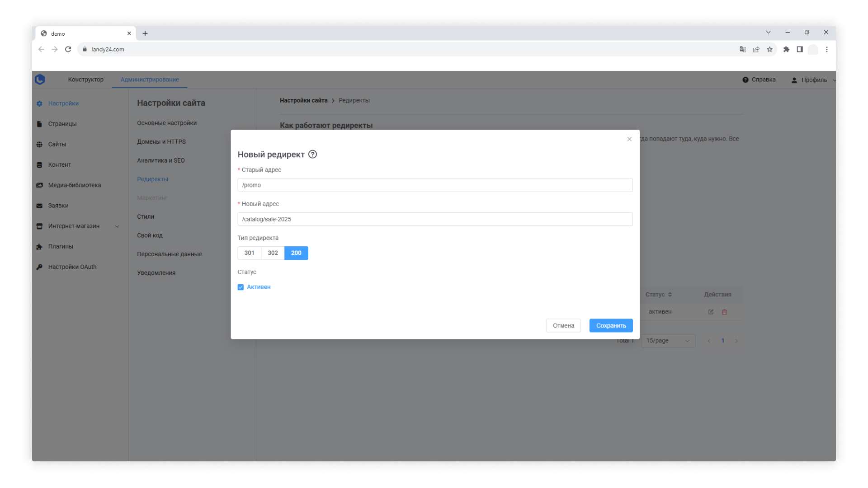Select redirect type 302

coord(273,253)
